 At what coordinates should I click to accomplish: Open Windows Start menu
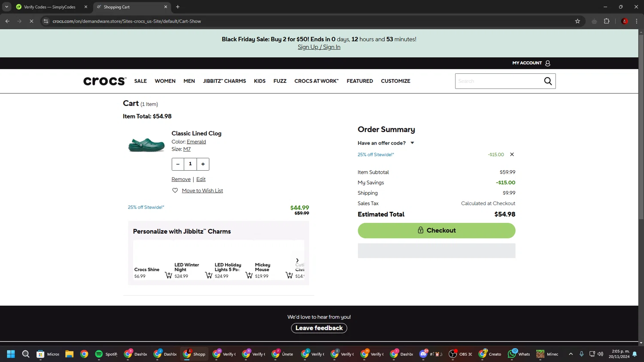click(11, 354)
